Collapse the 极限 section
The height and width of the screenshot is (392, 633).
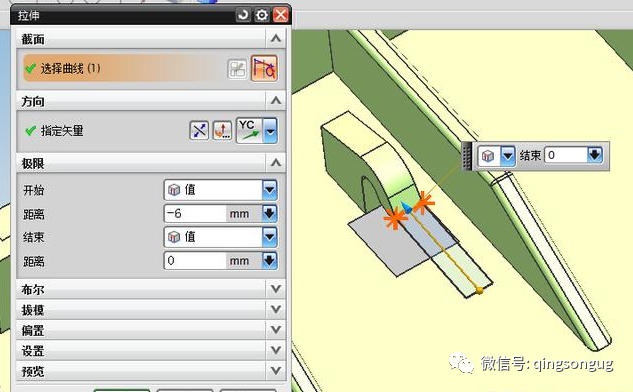tap(276, 163)
